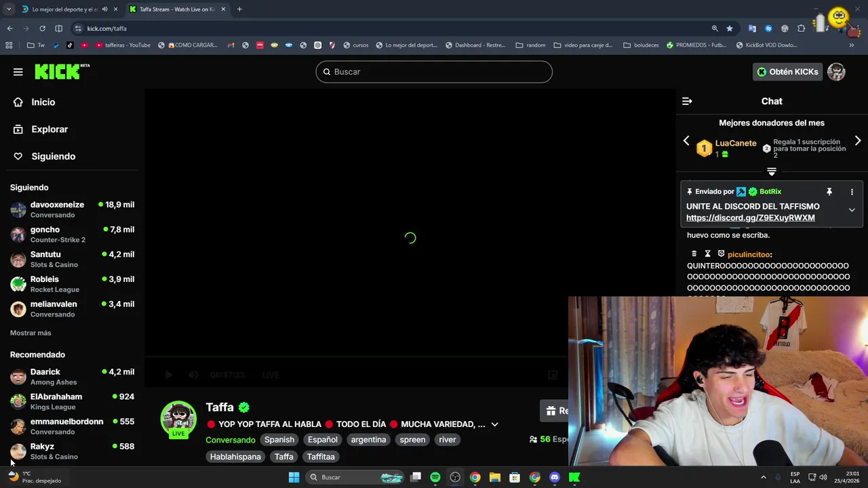Open the 'boludeces' bookmark folder
Image resolution: width=868 pixels, height=488 pixels.
pos(641,45)
